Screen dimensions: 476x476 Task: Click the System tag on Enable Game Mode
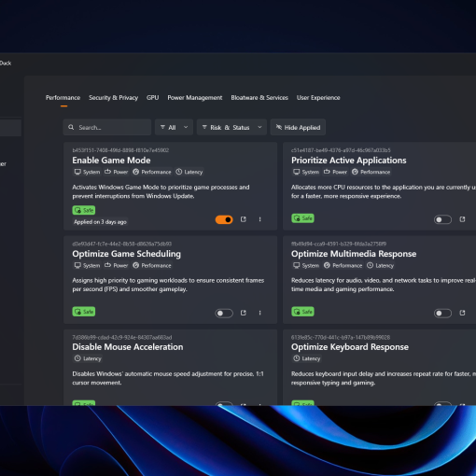87,172
